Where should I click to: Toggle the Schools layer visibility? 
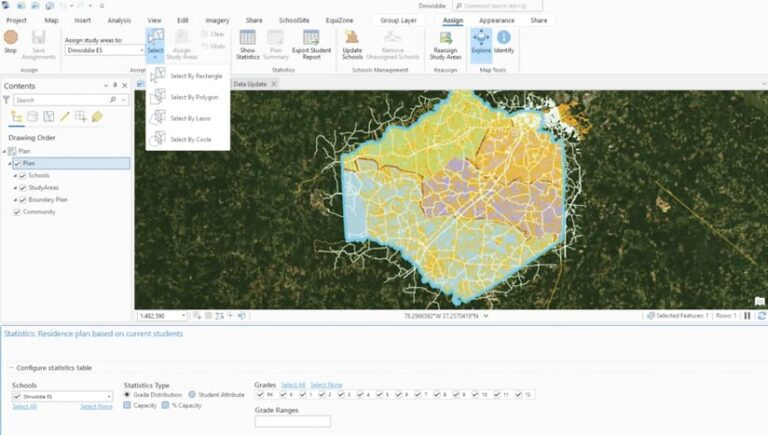pos(23,175)
